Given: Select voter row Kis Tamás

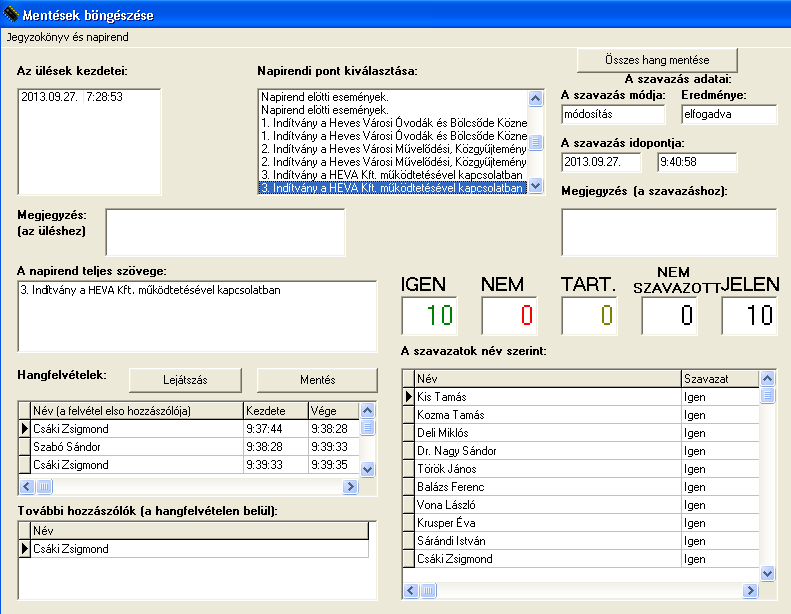Looking at the screenshot, I should 581,397.
